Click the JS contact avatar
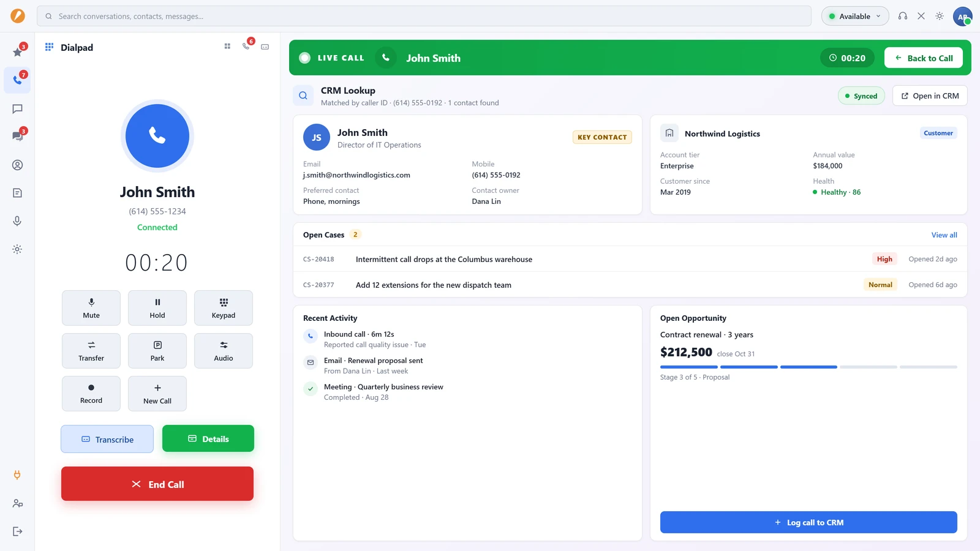This screenshot has height=551, width=980. (317, 138)
